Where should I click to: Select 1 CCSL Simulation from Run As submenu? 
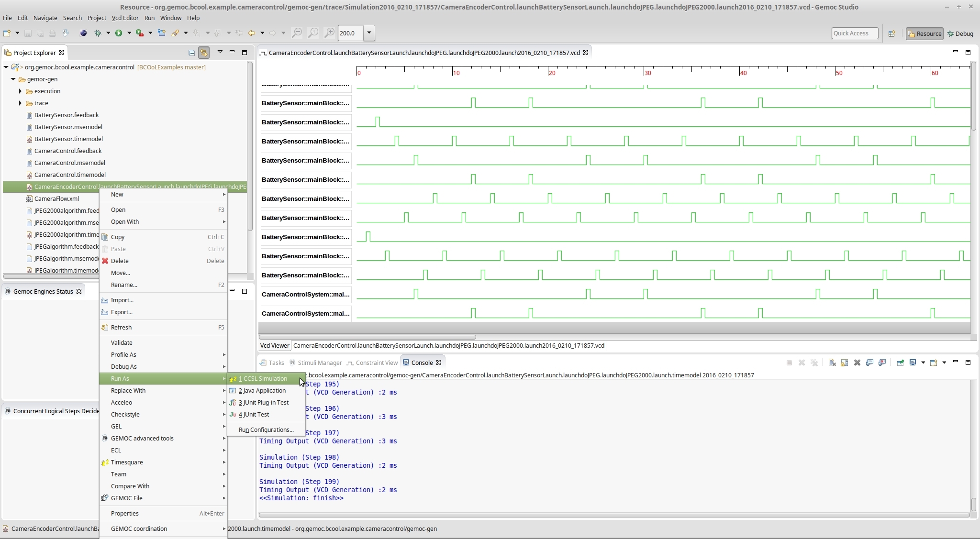[x=265, y=378]
